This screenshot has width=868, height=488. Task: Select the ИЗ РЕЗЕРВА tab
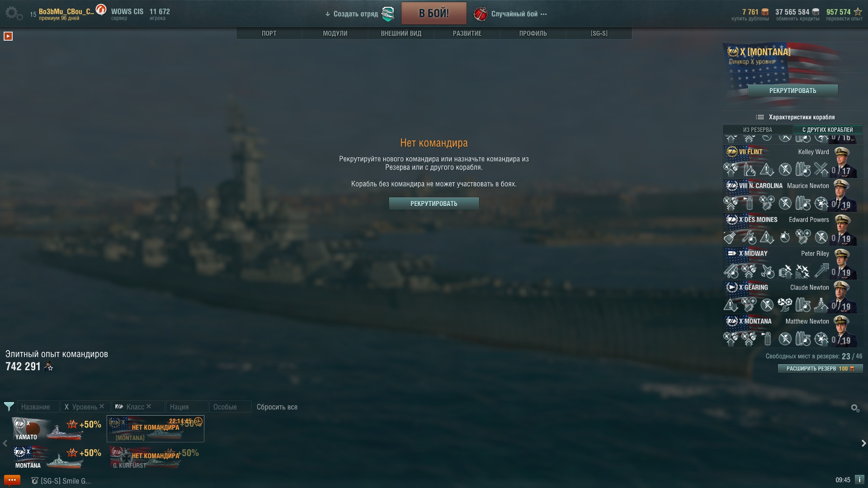tap(758, 130)
